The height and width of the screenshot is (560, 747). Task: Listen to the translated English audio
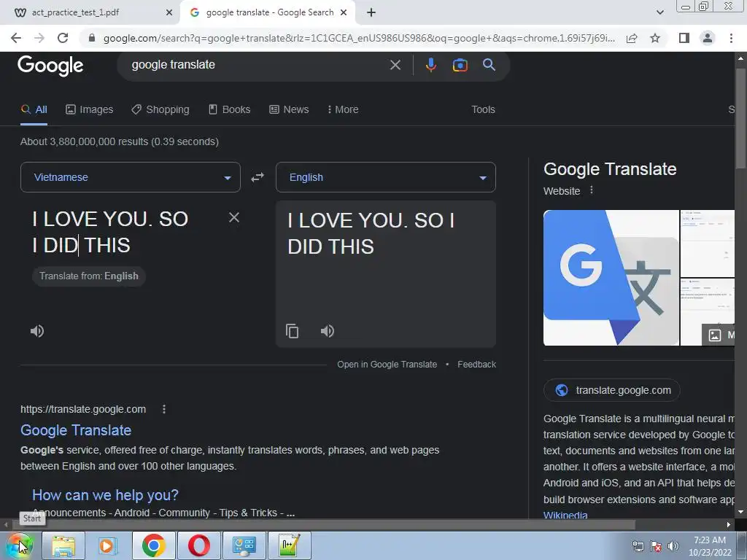[328, 331]
